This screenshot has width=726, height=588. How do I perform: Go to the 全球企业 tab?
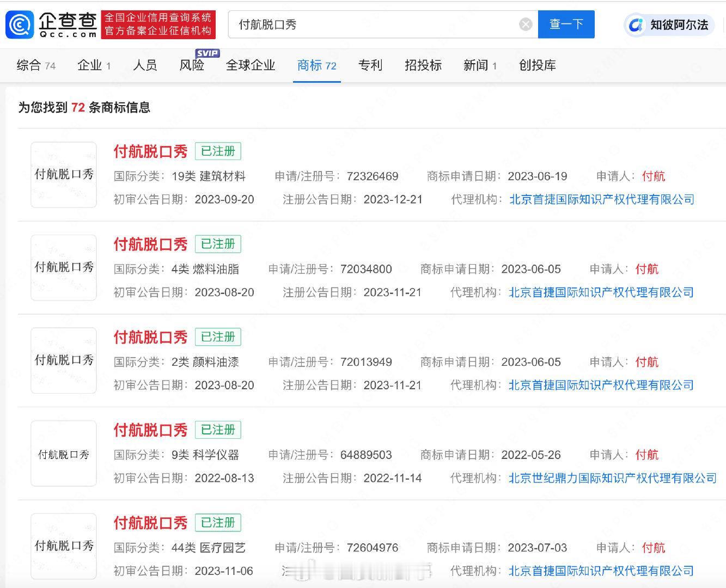(x=251, y=65)
